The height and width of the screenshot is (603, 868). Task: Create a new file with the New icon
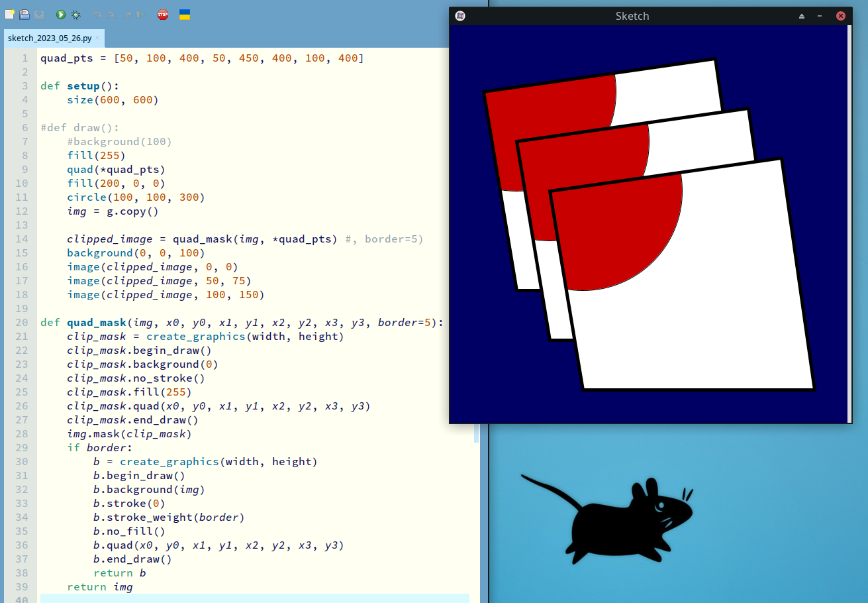click(10, 15)
